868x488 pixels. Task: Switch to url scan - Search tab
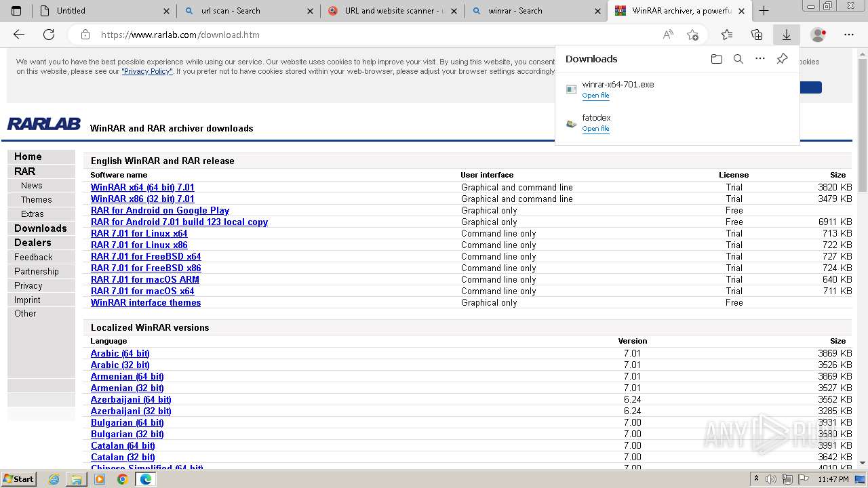pyautogui.click(x=248, y=11)
